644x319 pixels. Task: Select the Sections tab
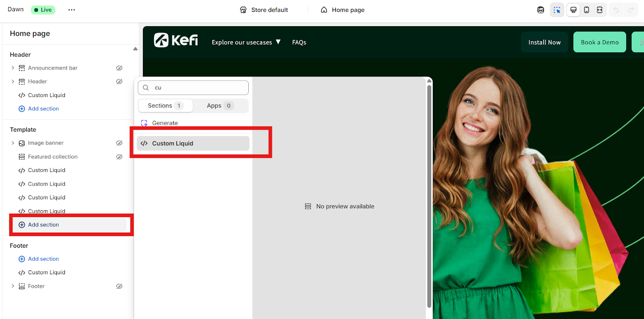(x=165, y=106)
